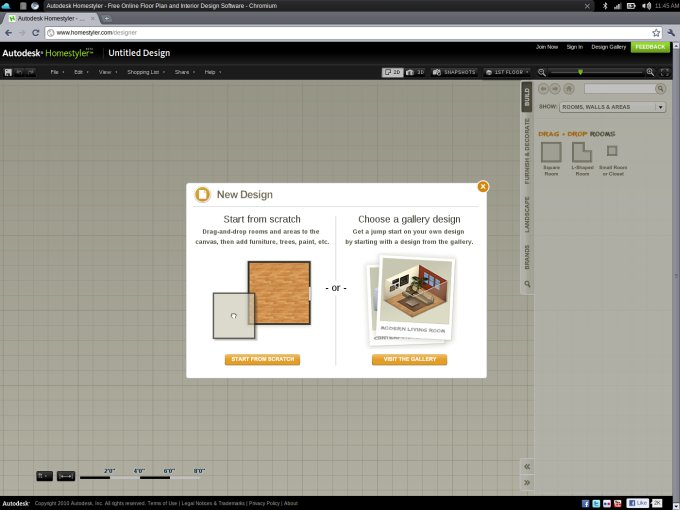The height and width of the screenshot is (510, 680).
Task: Open the Help menu
Action: pos(212,72)
